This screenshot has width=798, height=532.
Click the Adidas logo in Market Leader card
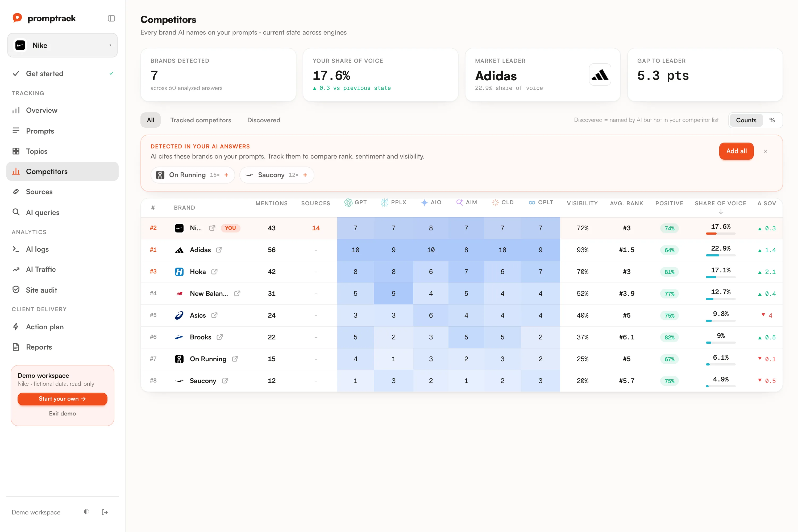pyautogui.click(x=600, y=75)
